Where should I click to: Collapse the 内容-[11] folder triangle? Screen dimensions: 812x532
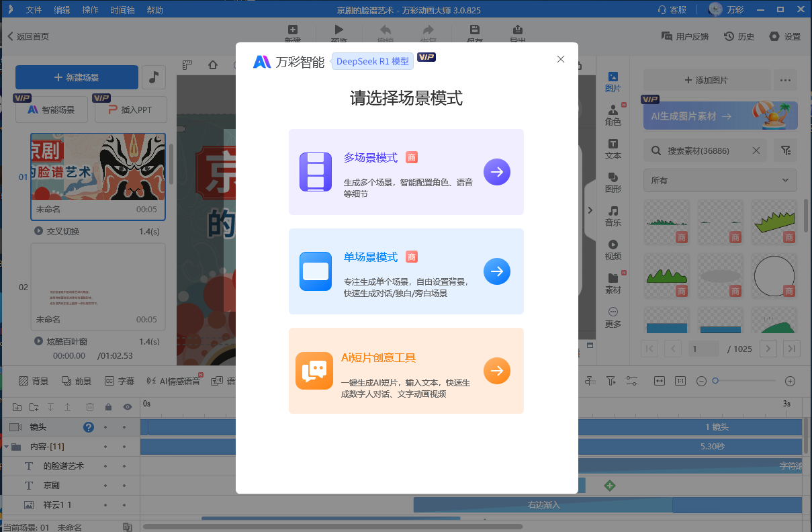tap(7, 447)
